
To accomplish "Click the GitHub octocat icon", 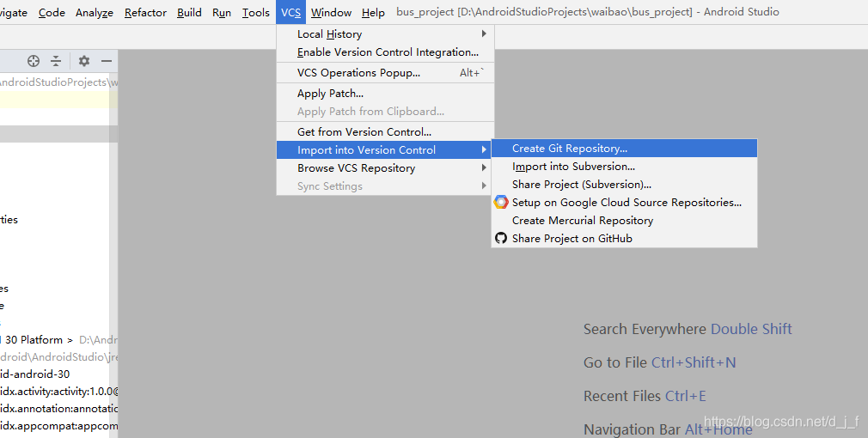I will [x=501, y=239].
